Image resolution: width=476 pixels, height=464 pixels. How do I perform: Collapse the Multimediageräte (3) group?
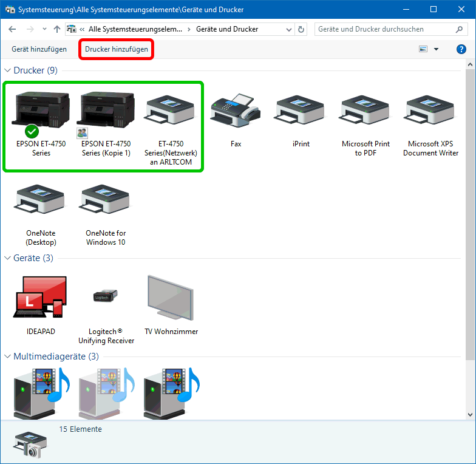(7, 357)
